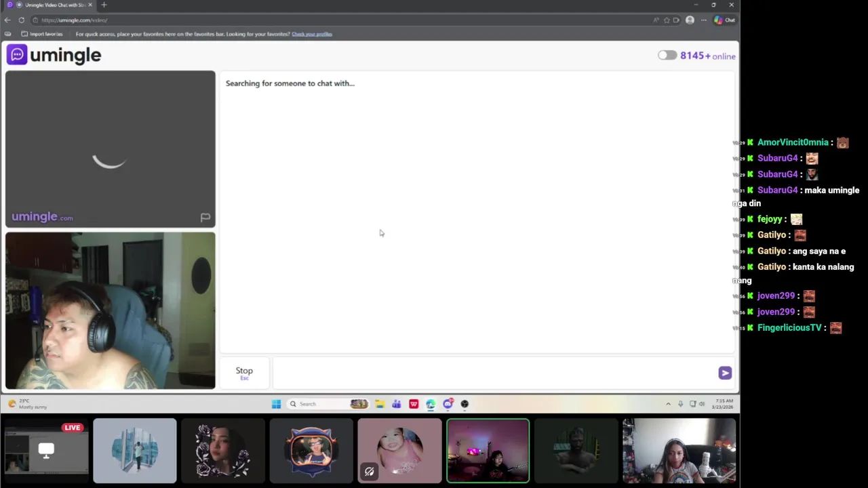The image size is (868, 488).
Task: Select the woman with the microphone video tile
Action: [679, 451]
